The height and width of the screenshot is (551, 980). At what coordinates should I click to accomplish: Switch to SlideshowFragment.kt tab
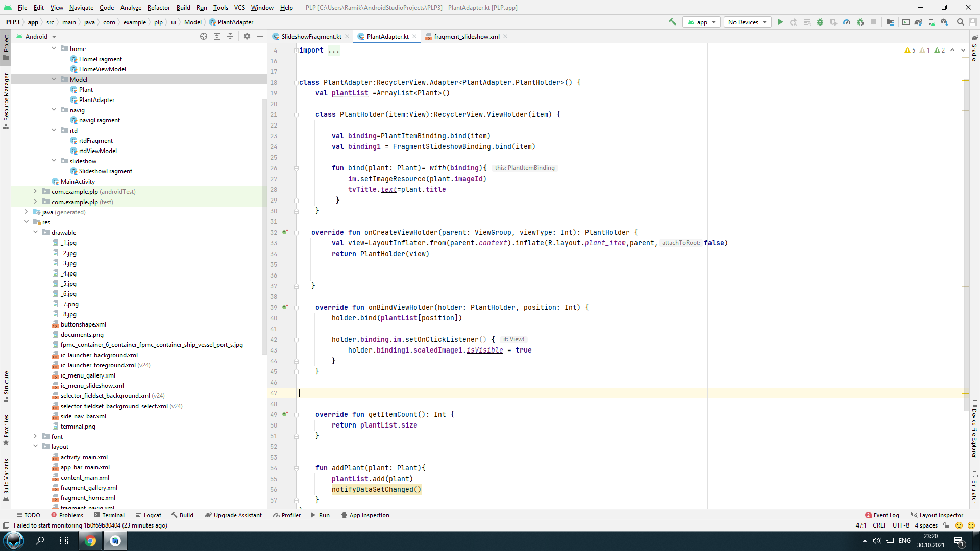click(x=311, y=36)
